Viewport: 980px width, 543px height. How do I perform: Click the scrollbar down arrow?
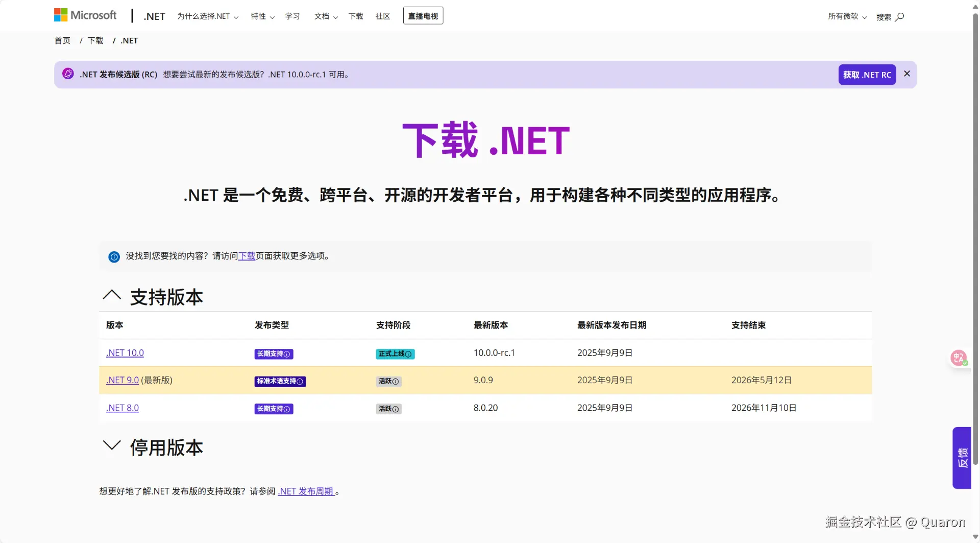(x=975, y=537)
